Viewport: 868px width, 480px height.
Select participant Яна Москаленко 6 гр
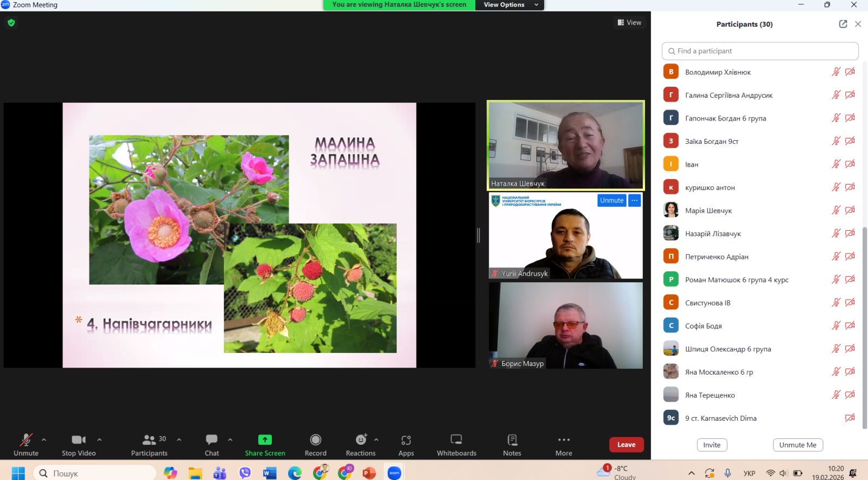coord(760,372)
